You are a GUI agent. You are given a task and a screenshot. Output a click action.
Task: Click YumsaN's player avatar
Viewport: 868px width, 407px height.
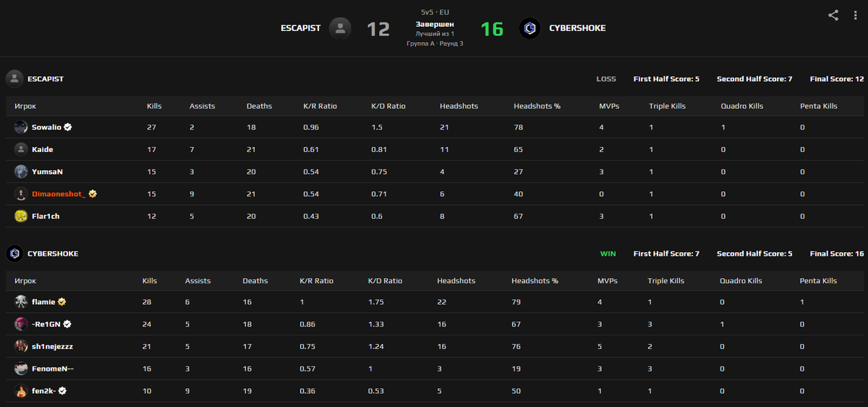click(x=21, y=172)
